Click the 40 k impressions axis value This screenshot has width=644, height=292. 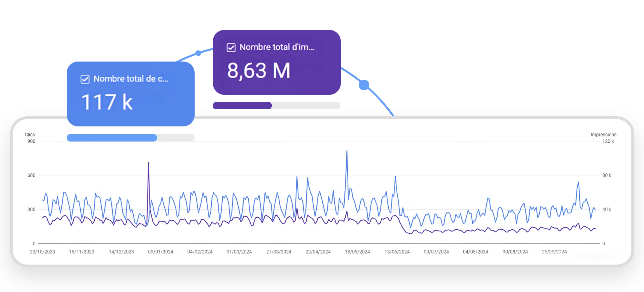coord(607,209)
